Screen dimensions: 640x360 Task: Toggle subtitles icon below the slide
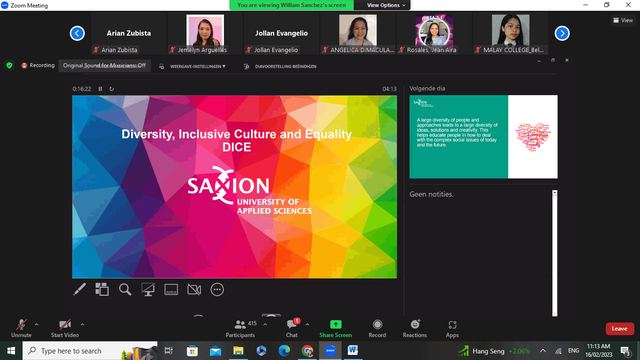pyautogui.click(x=171, y=289)
